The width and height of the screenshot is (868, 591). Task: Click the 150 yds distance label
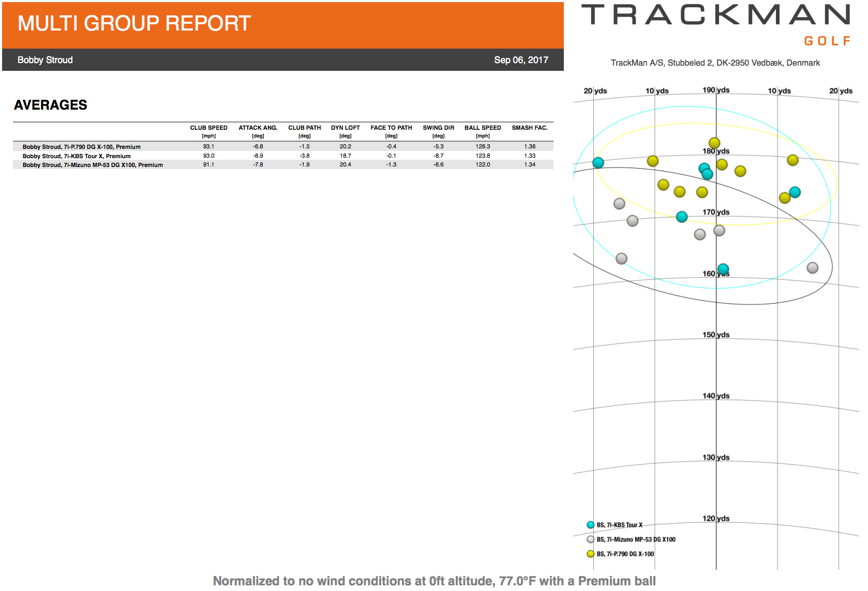(x=716, y=335)
